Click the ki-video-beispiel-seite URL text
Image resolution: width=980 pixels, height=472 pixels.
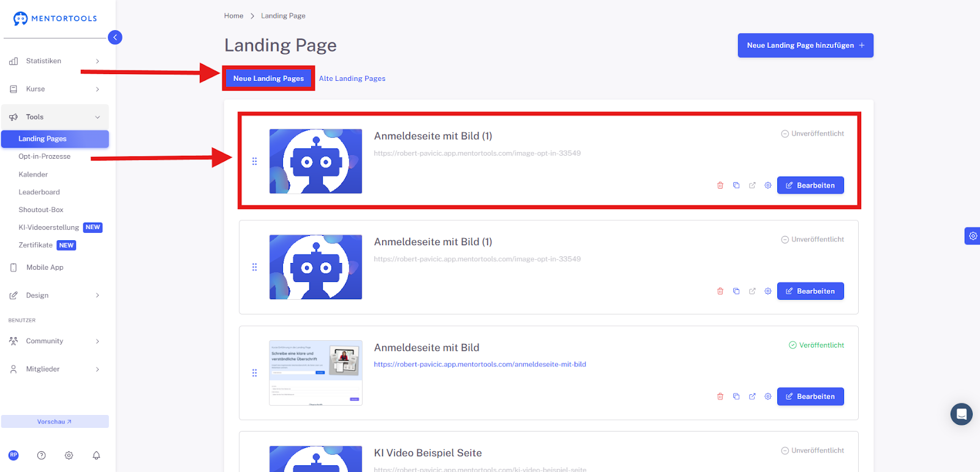click(480, 470)
